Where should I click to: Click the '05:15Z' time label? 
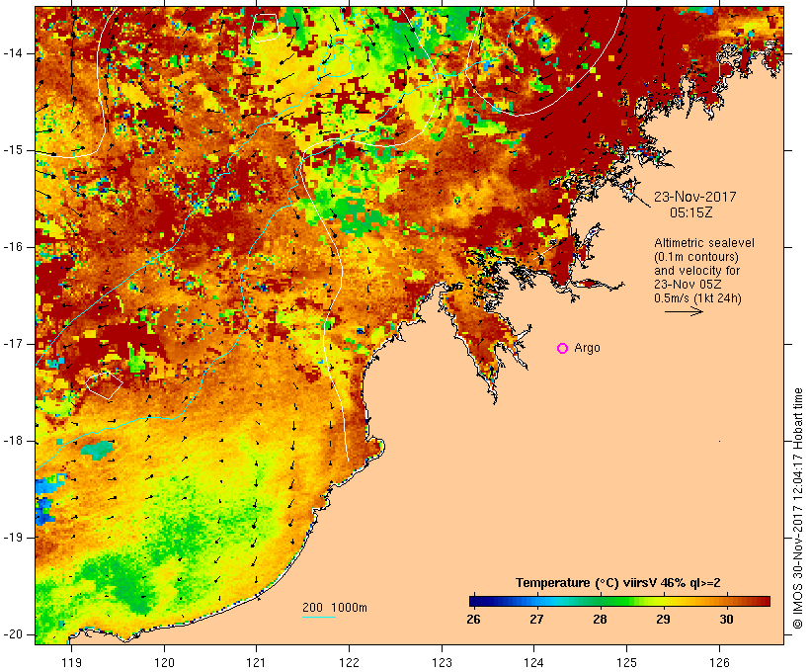tap(691, 212)
